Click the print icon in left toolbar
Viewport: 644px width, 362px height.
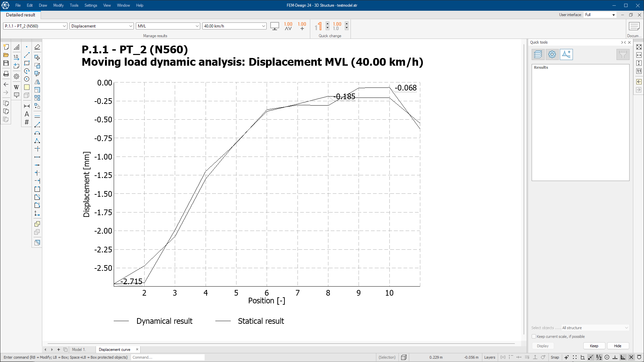[6, 74]
